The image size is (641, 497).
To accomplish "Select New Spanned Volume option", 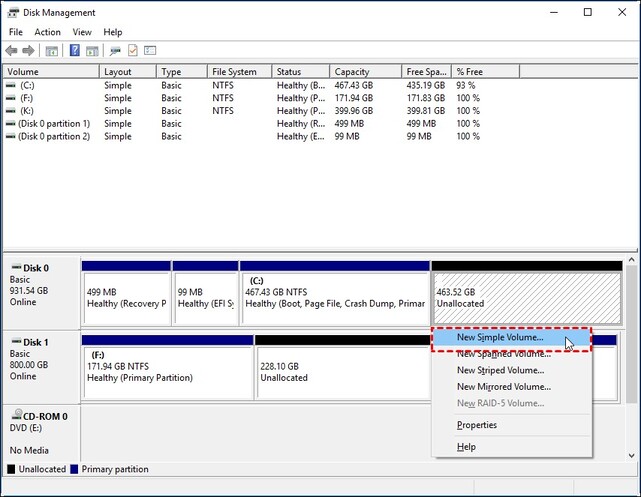I will (x=503, y=354).
